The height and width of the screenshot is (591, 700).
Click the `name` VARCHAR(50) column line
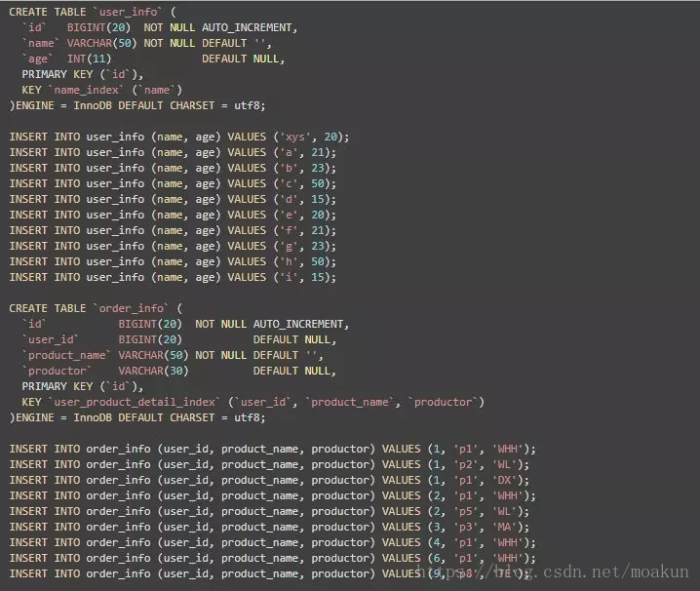point(146,43)
